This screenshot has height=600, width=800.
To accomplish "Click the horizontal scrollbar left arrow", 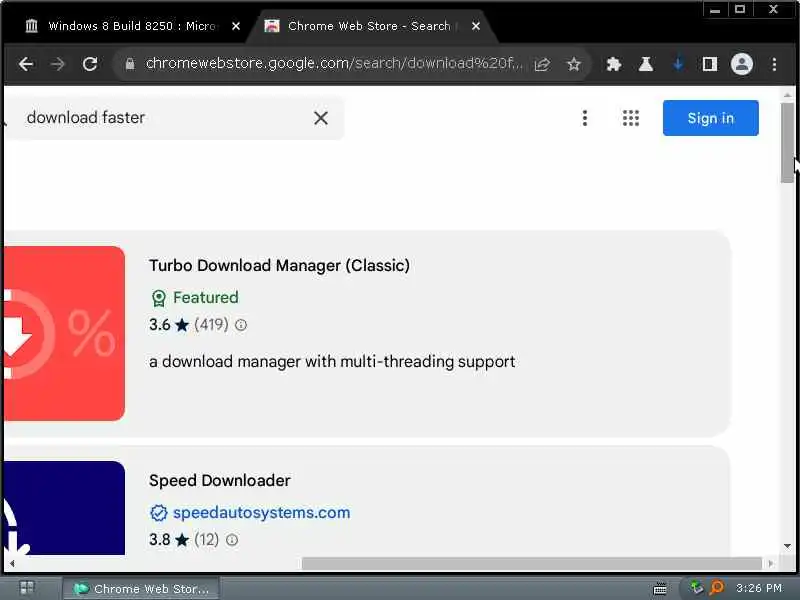I will pos(12,564).
